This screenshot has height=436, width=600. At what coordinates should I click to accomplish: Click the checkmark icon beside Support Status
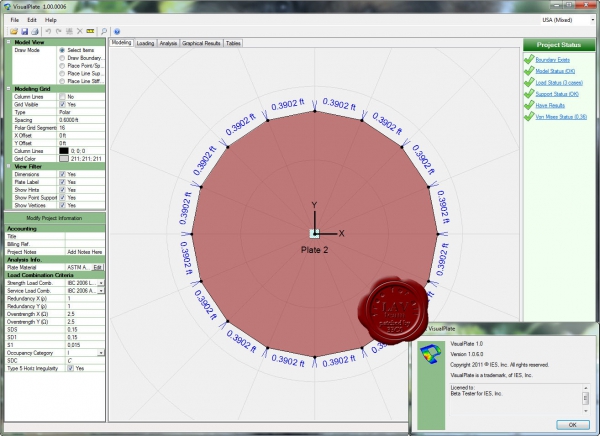tap(529, 94)
